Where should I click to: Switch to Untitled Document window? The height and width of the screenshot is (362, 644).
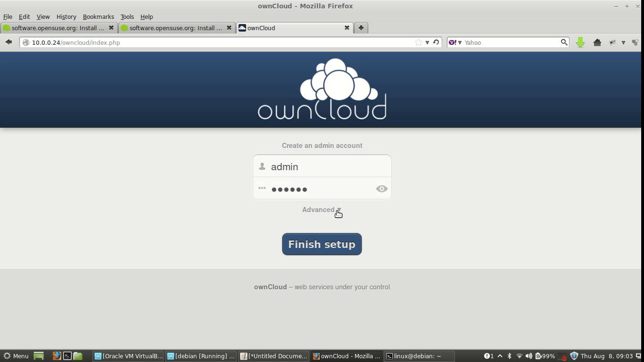tap(274, 356)
